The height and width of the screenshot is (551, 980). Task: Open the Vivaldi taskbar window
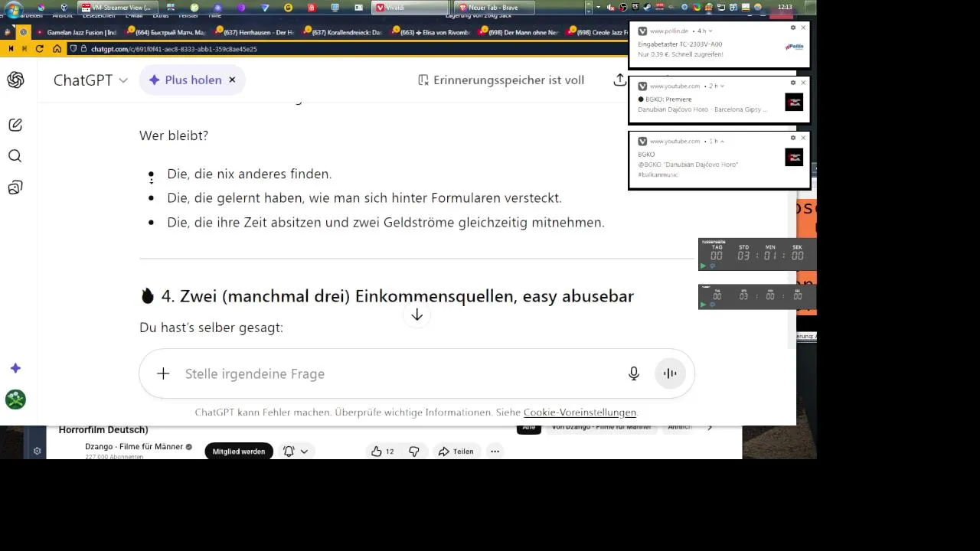click(x=410, y=8)
